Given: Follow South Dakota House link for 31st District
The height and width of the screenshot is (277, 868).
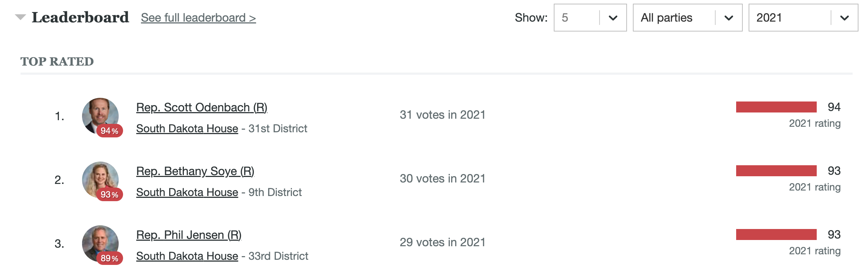Looking at the screenshot, I should pos(187,129).
